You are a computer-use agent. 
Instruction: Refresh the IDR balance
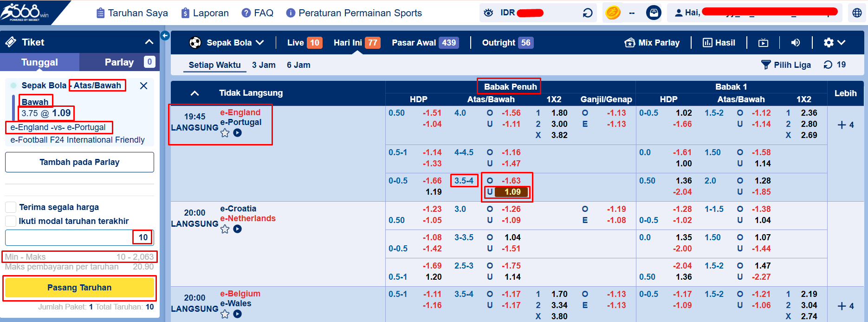588,13
